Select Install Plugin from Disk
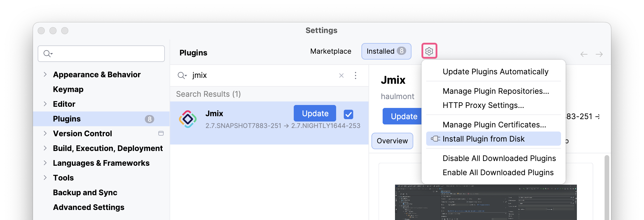The height and width of the screenshot is (220, 644). pyautogui.click(x=494, y=139)
